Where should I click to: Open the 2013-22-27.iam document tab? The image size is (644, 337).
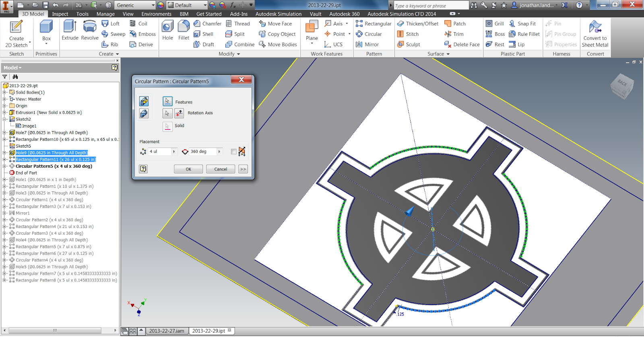pos(167,331)
